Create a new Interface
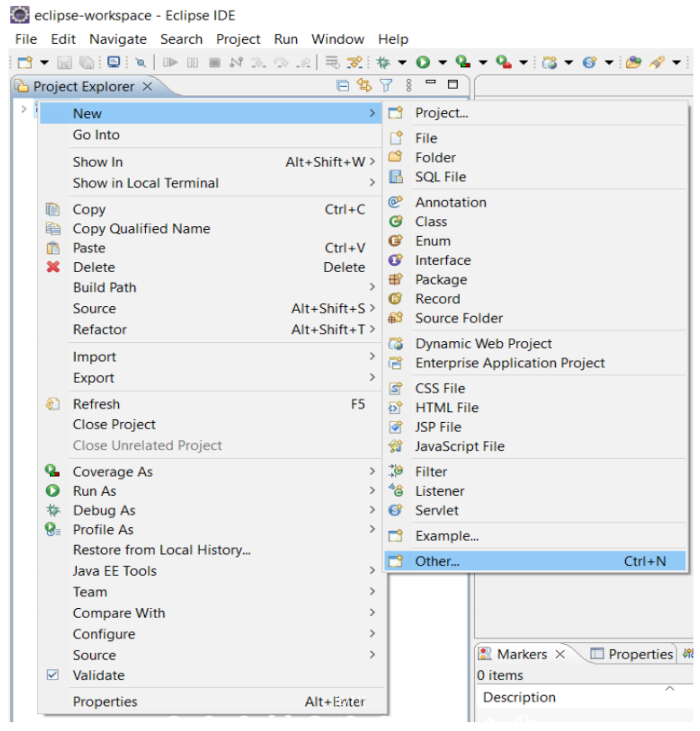 coord(536,260)
